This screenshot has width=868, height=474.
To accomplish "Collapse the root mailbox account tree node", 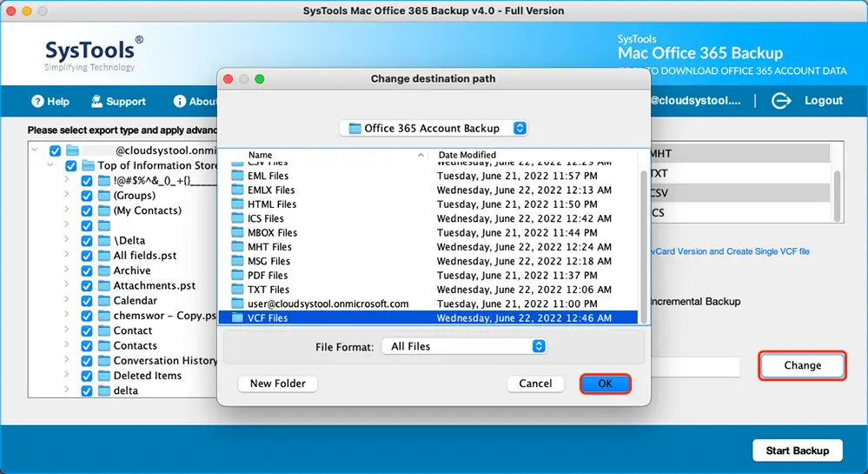I will click(x=35, y=150).
